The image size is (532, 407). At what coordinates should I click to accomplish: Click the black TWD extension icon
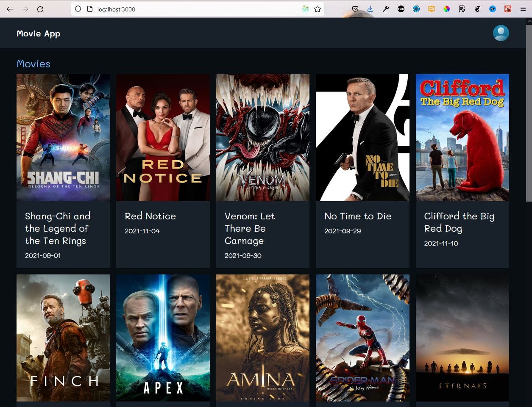(x=401, y=9)
